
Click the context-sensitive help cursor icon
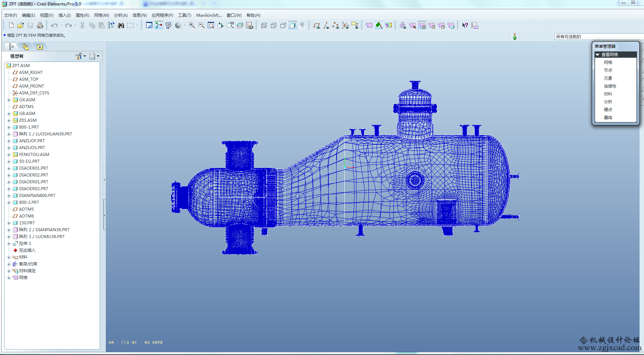465,25
